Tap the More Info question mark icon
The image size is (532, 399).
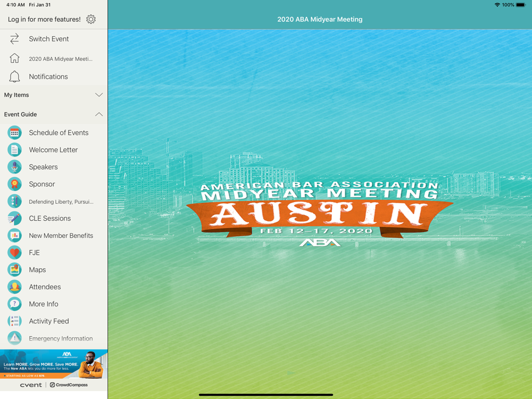(x=14, y=304)
